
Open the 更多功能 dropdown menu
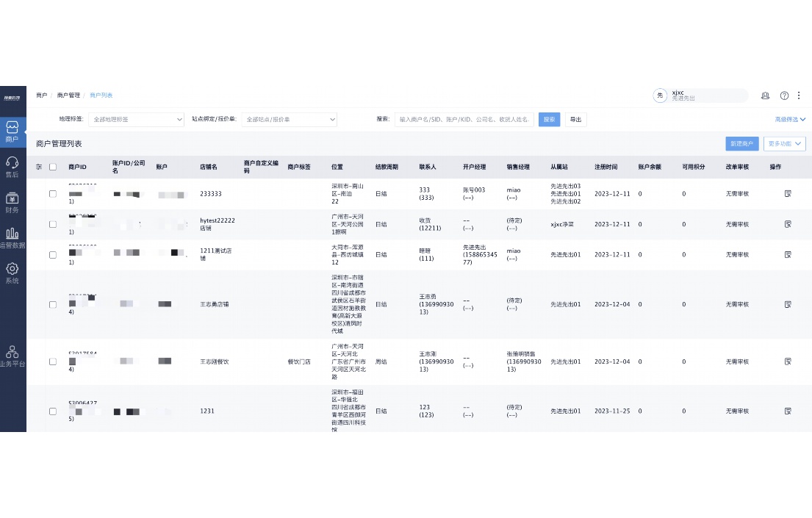tap(785, 144)
